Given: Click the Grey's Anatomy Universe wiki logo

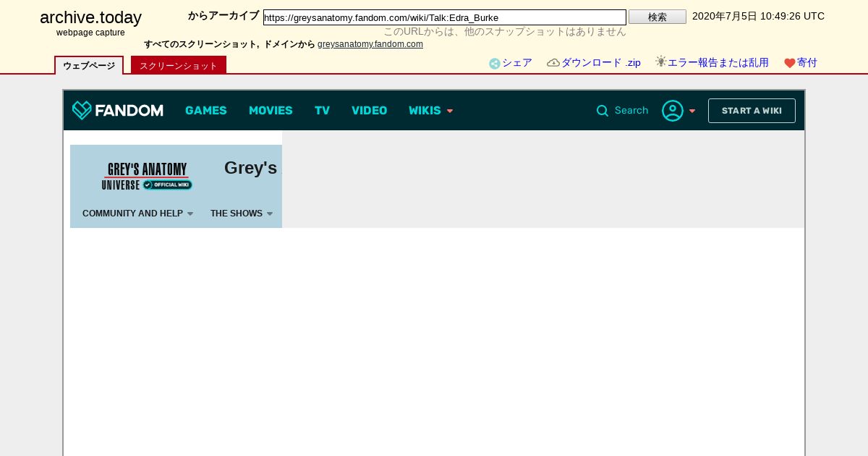Looking at the screenshot, I should [147, 176].
